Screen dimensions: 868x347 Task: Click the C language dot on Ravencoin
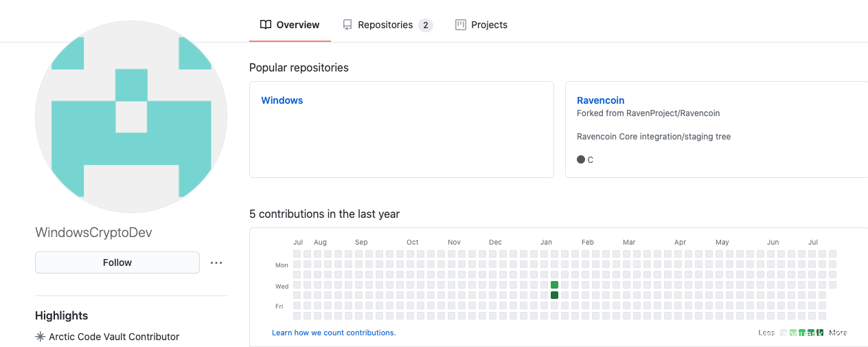point(581,159)
